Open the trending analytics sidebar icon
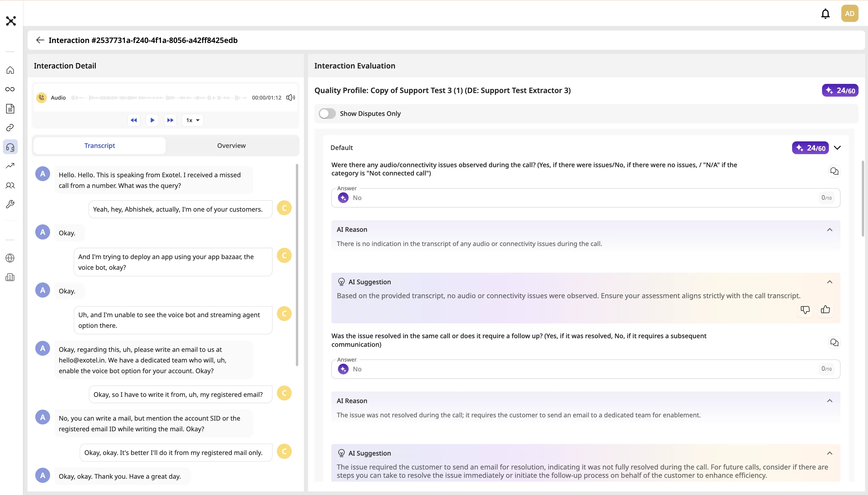The image size is (868, 495). [10, 166]
